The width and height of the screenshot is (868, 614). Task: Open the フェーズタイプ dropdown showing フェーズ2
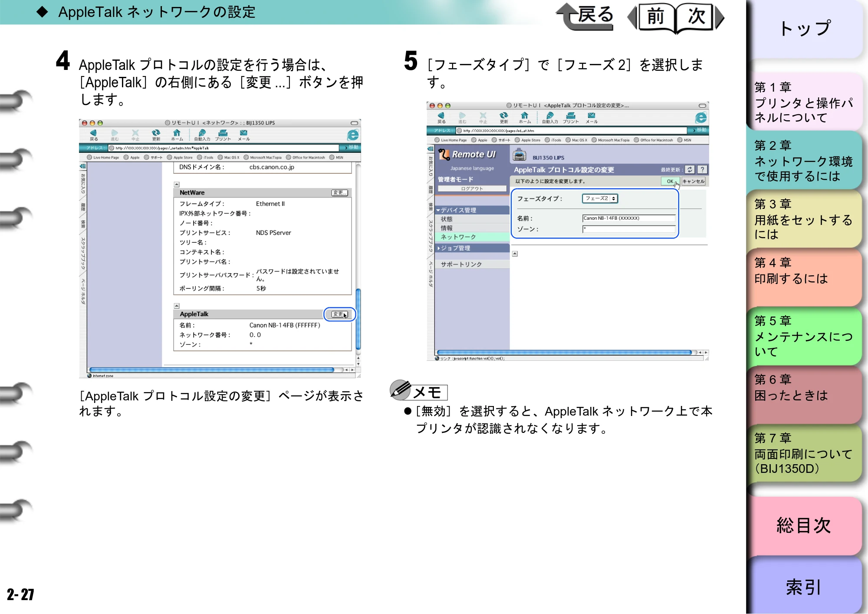tap(600, 198)
